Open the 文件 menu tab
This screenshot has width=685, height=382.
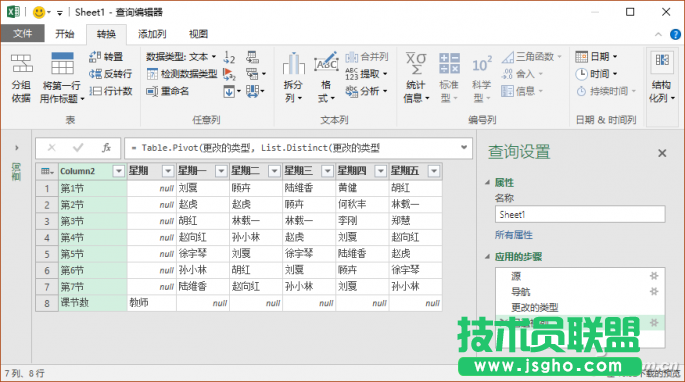click(22, 34)
